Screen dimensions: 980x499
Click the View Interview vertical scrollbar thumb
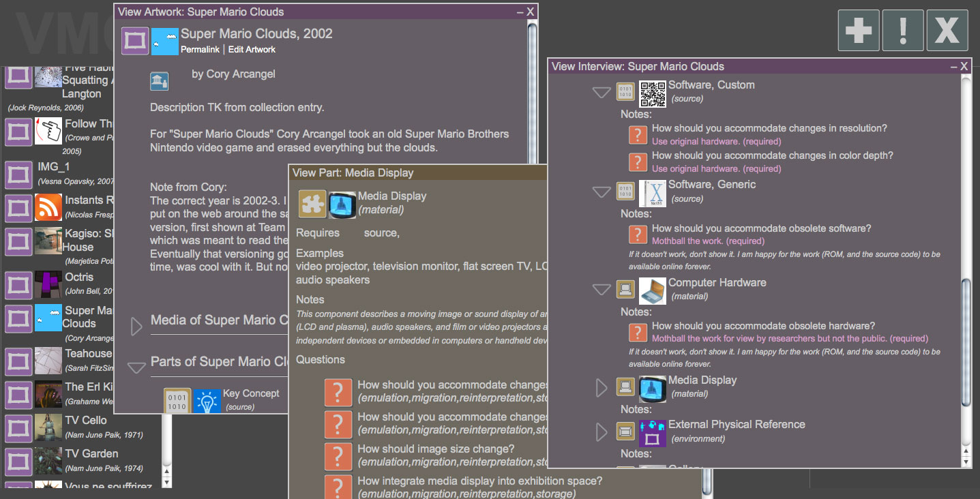coord(966,342)
